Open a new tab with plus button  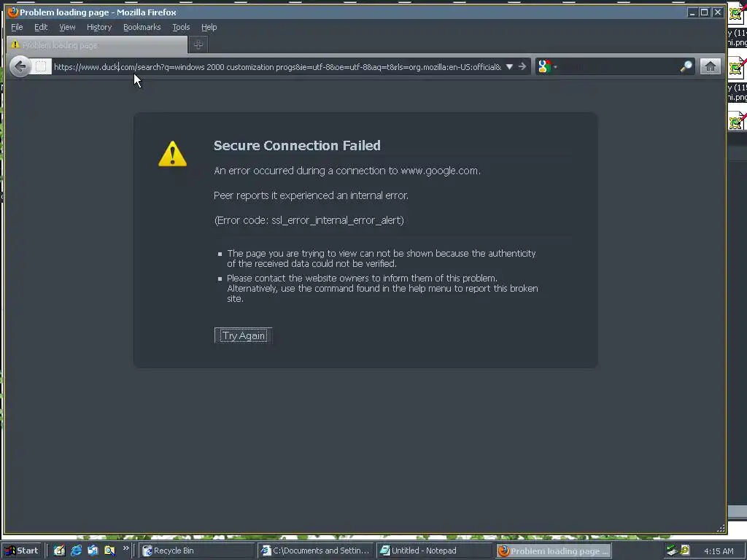pyautogui.click(x=198, y=44)
